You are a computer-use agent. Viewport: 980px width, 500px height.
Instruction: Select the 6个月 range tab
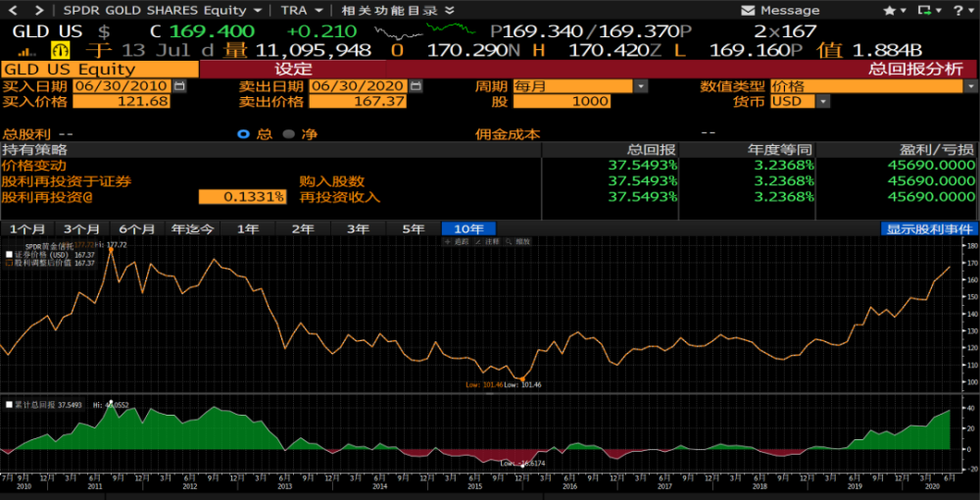[137, 228]
